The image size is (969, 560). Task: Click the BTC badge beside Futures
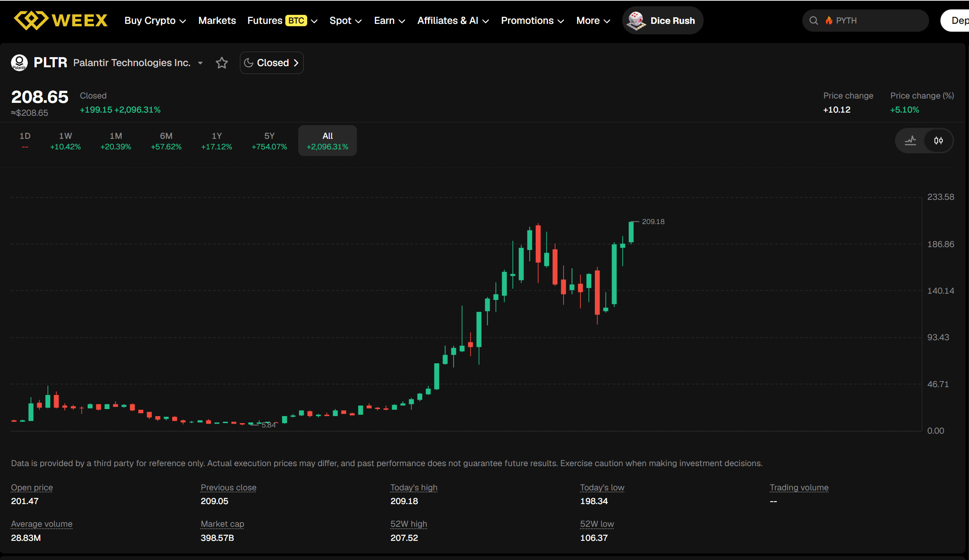(296, 20)
